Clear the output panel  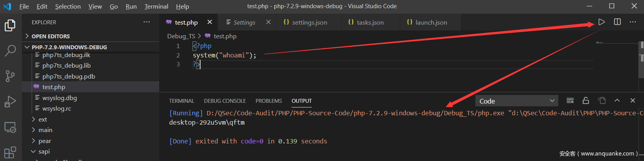tap(570, 101)
